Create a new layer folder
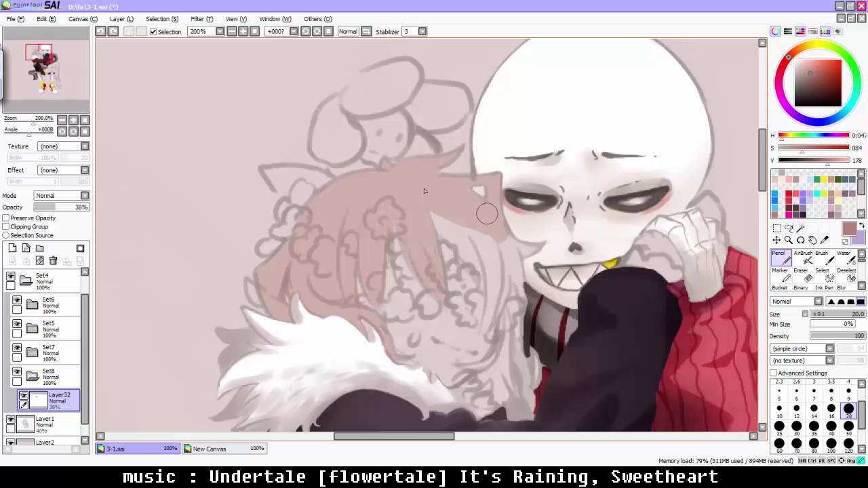 pos(39,248)
